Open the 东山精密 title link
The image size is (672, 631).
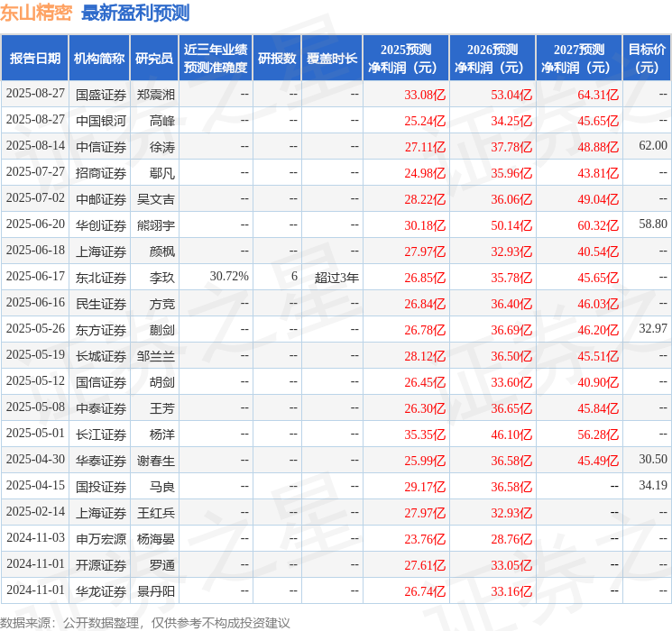pyautogui.click(x=36, y=13)
